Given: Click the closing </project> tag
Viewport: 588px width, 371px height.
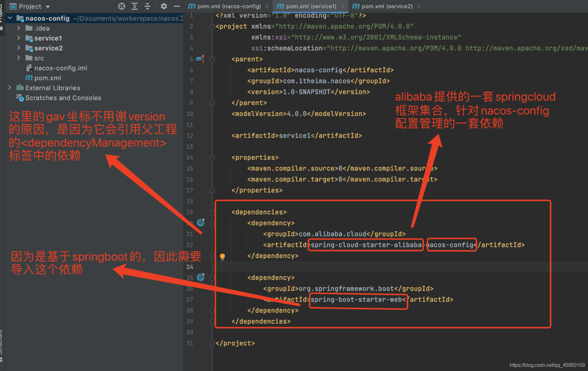Looking at the screenshot, I should [x=235, y=343].
